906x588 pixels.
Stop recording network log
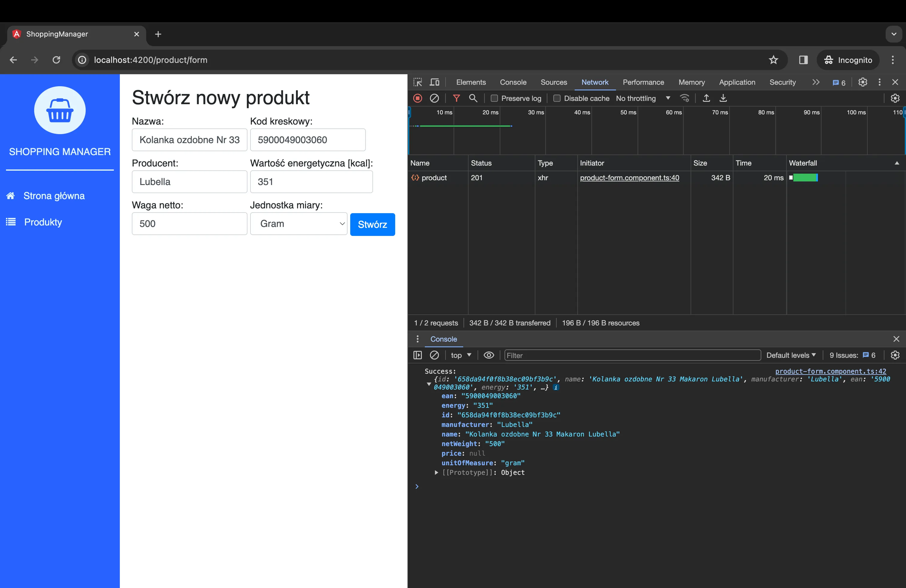(418, 98)
